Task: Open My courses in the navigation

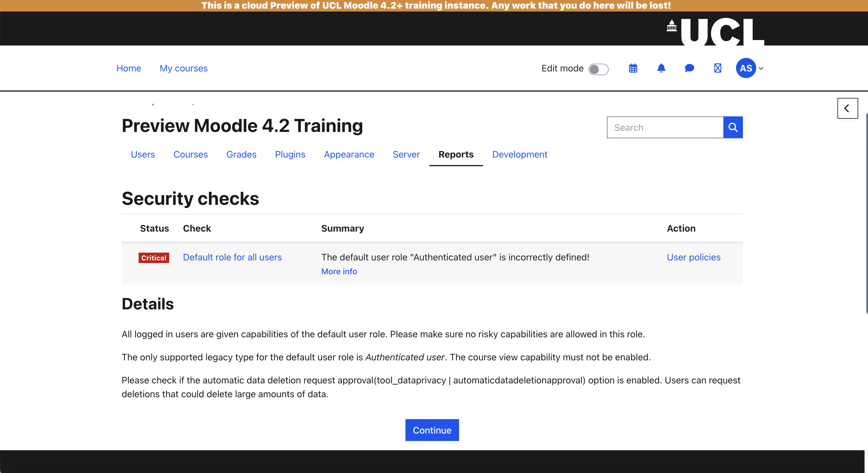Action: coord(184,68)
